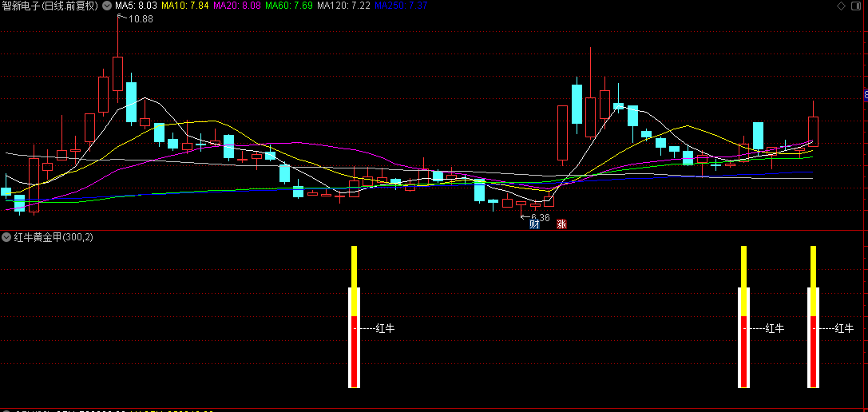The height and width of the screenshot is (412, 868).
Task: Click the first 红牛 signal label
Action: tap(385, 328)
